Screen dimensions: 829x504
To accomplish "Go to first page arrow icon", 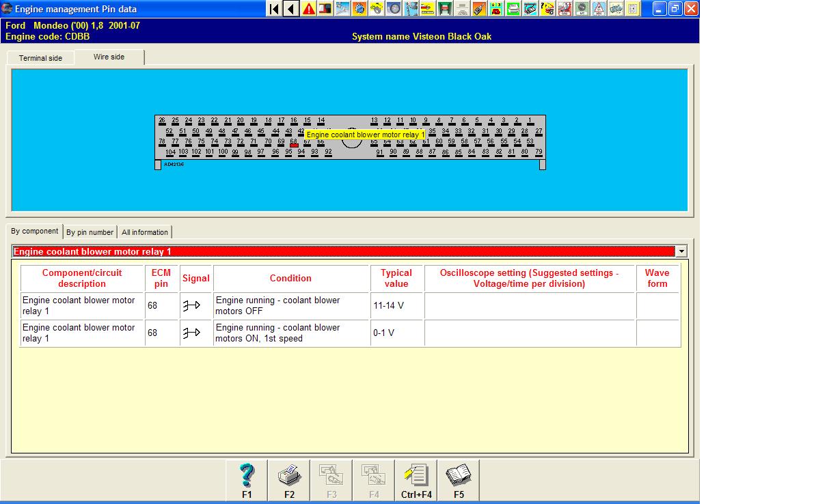I will click(x=274, y=9).
